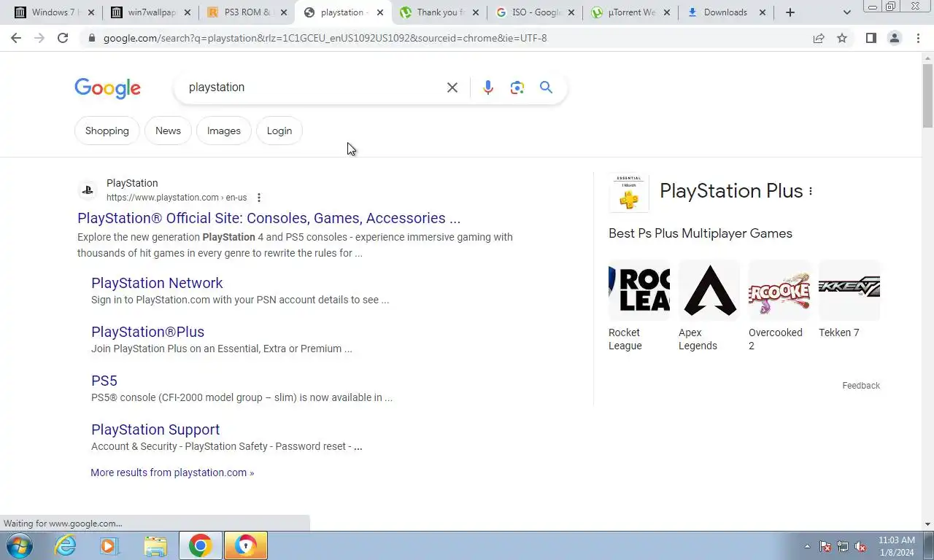Go to the Google logo homepage

(107, 88)
